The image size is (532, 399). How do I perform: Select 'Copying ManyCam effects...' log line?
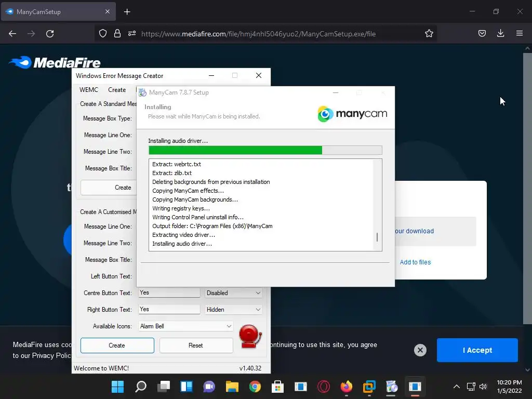click(x=188, y=191)
